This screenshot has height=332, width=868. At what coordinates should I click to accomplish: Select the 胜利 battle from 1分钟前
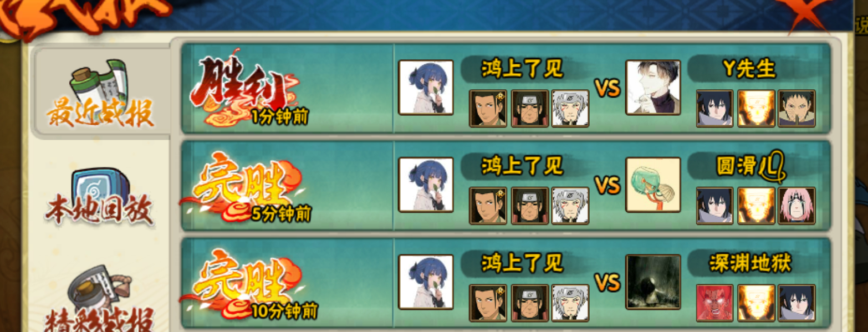click(x=506, y=89)
